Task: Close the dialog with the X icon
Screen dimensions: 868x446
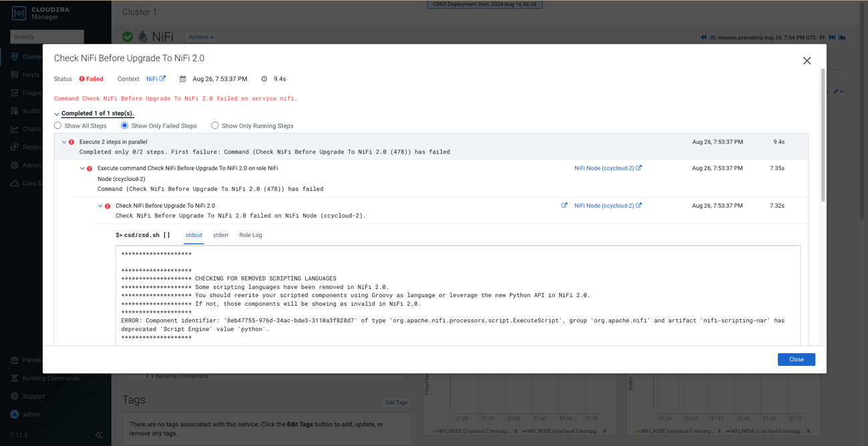Action: (807, 61)
